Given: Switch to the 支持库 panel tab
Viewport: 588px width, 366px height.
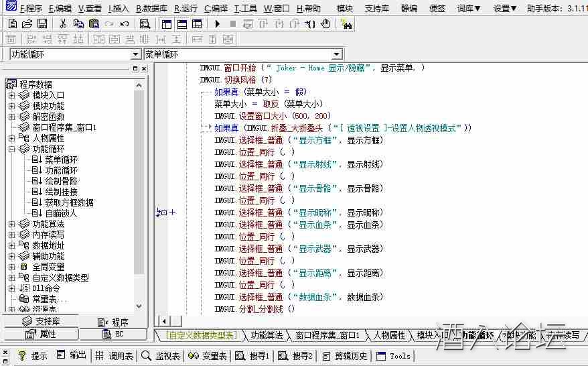Looking at the screenshot, I should [40, 322].
